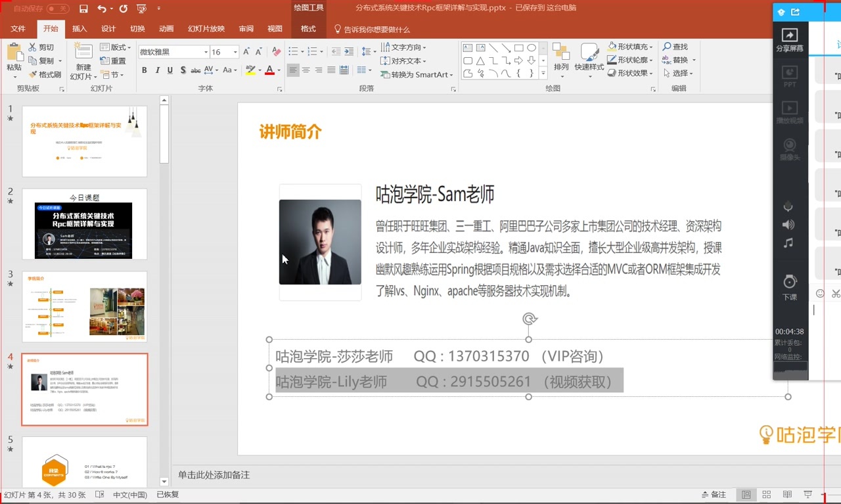Open the font size dropdown showing 16
Screen dimensions: 841x504
pos(235,52)
